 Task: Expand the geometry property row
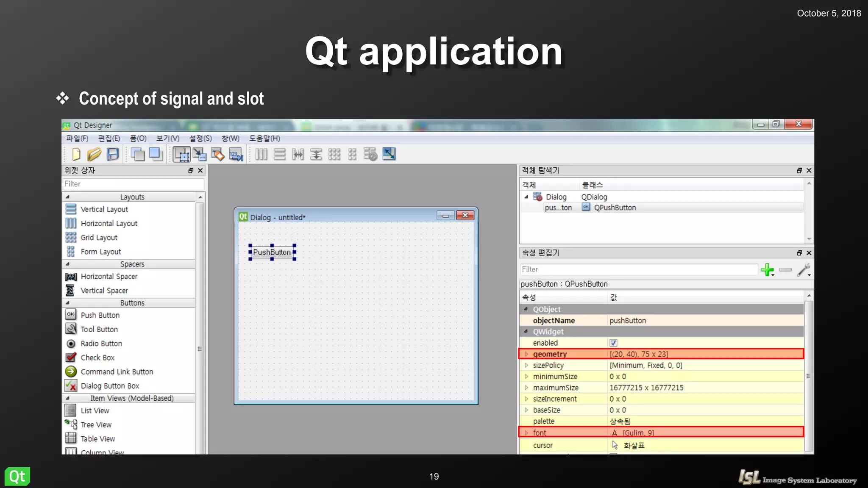(526, 354)
